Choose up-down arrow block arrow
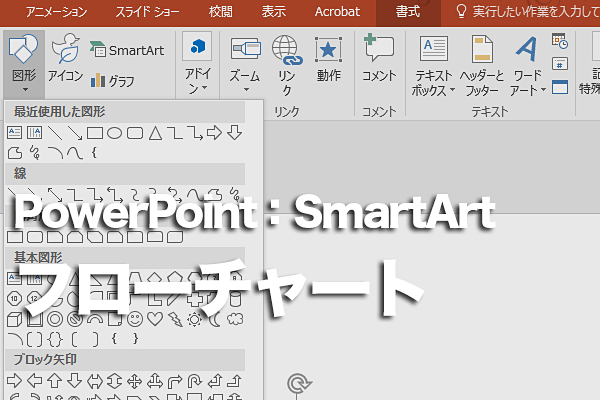Viewport: 600px width, 400px height. 114,381
